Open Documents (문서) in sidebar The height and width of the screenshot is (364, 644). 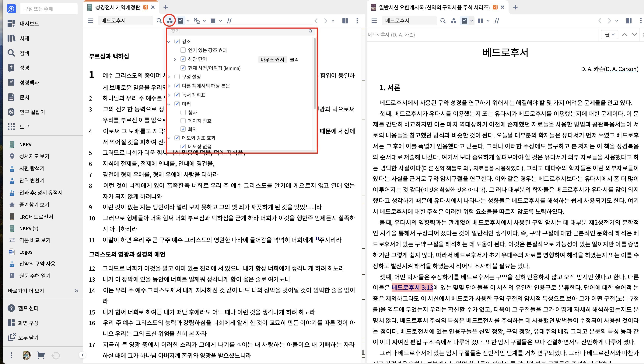click(x=18, y=97)
